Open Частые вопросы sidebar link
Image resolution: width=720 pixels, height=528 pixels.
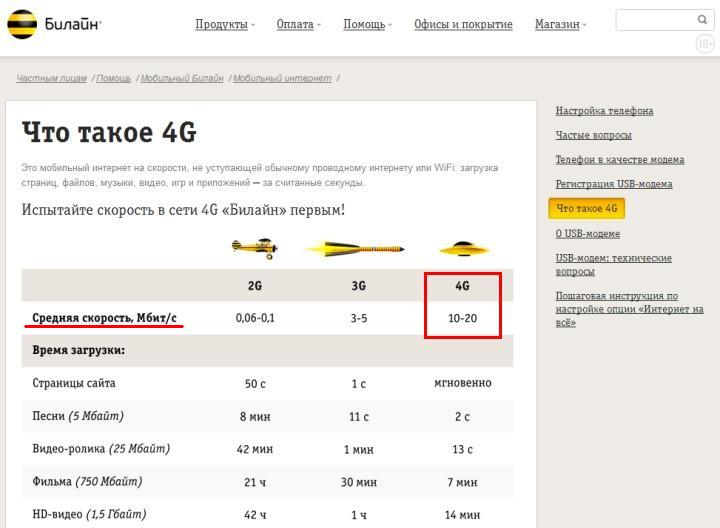pyautogui.click(x=593, y=135)
